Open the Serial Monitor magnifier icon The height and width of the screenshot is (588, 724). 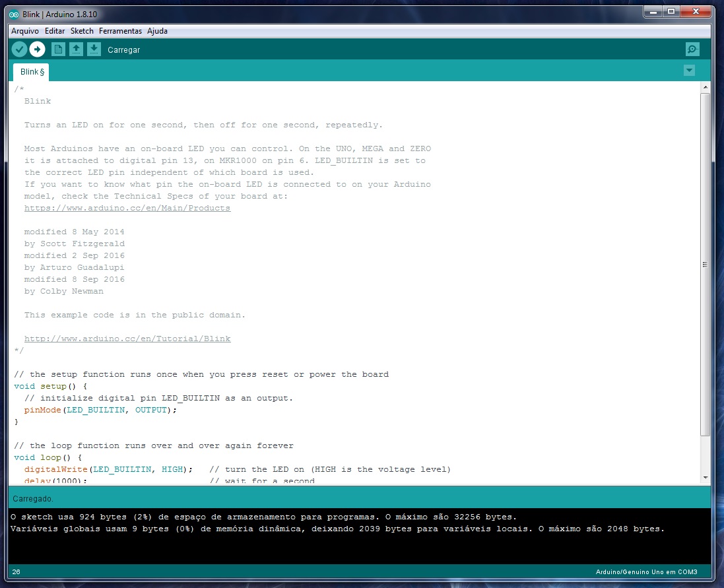[x=692, y=49]
